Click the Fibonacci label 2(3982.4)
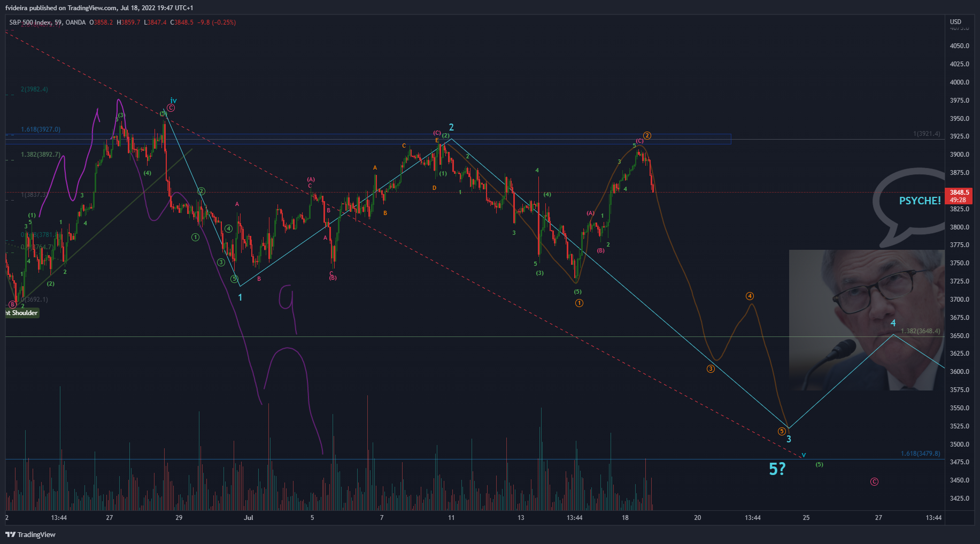Viewport: 980px width, 544px height. (34, 89)
